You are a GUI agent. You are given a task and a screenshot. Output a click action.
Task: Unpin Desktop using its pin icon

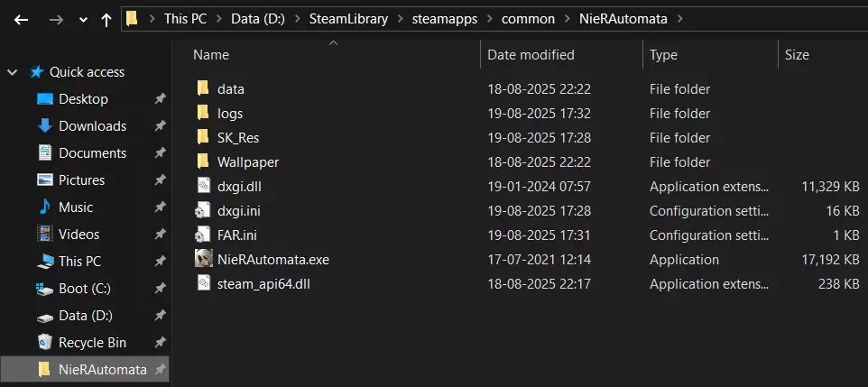pyautogui.click(x=160, y=99)
